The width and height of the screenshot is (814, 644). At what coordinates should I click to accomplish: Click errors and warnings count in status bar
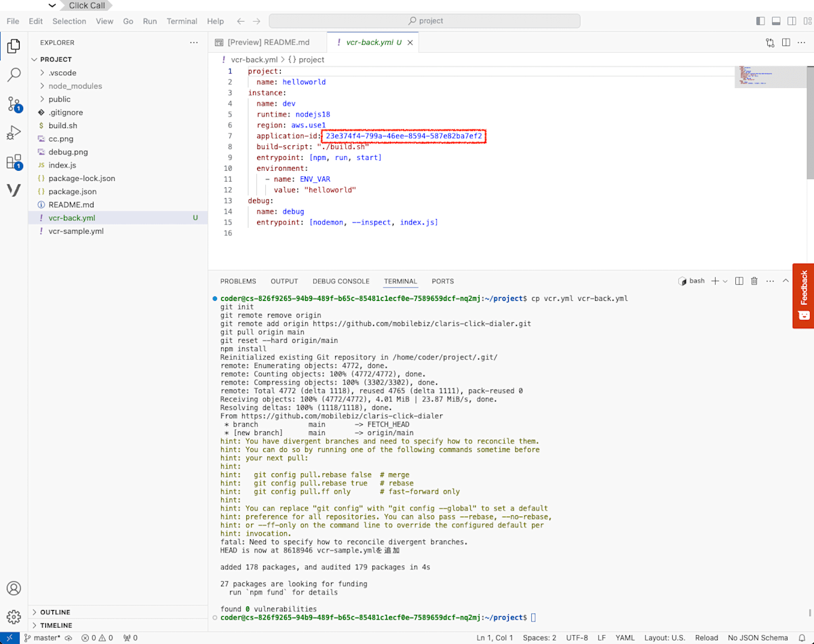pos(98,637)
